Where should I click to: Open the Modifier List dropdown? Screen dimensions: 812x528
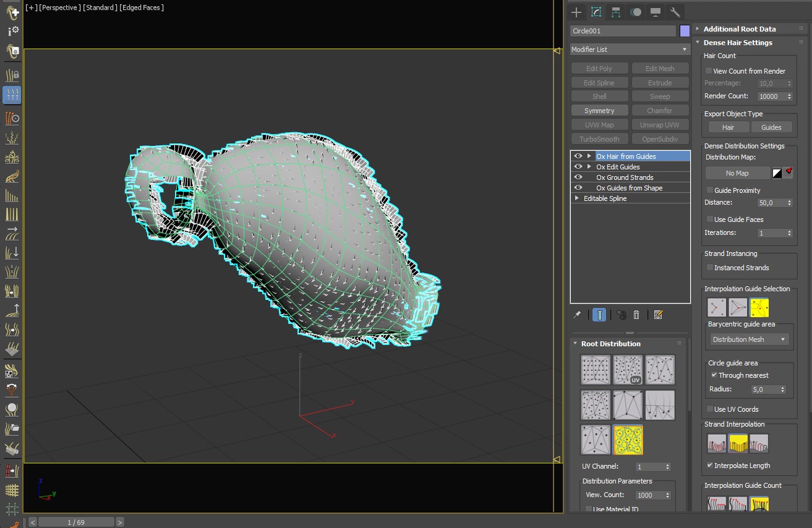coord(630,49)
